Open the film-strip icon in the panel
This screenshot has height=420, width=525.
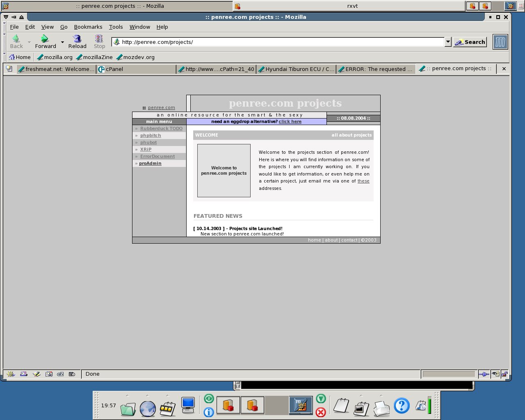click(x=168, y=409)
